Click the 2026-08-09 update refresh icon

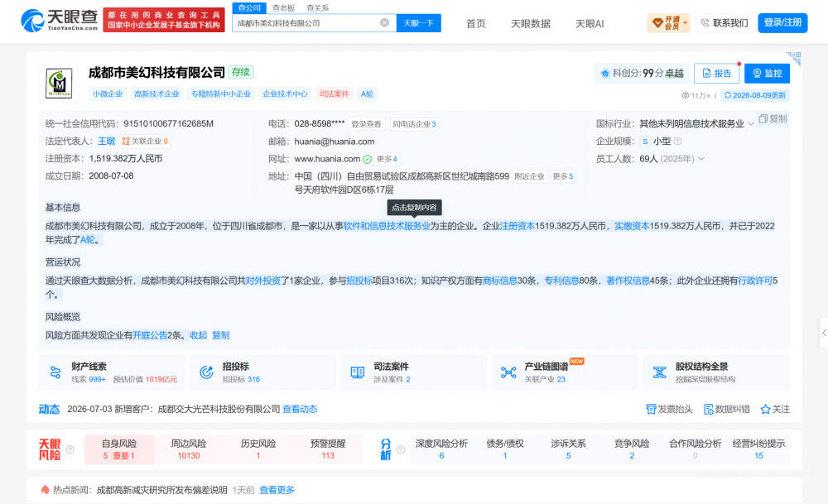click(x=728, y=95)
